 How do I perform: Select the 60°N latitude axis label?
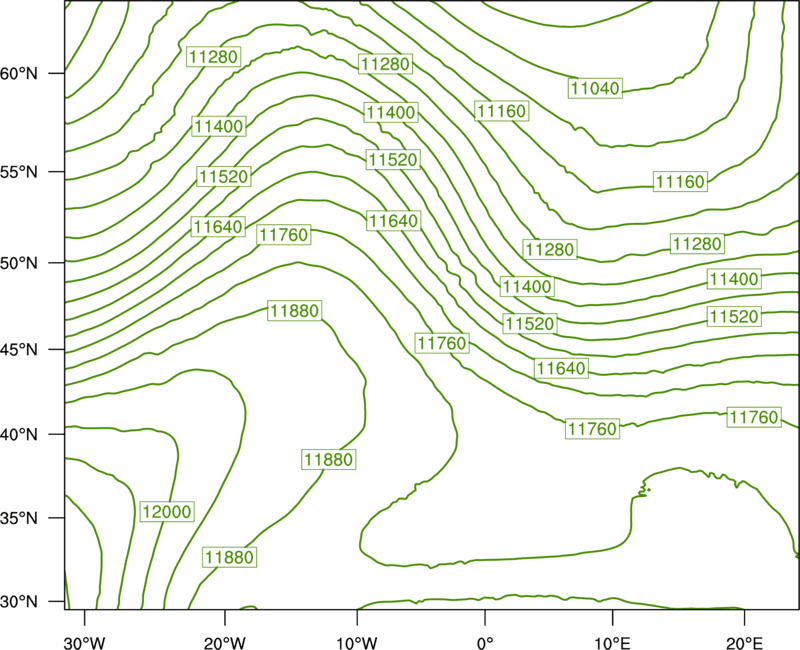click(19, 73)
